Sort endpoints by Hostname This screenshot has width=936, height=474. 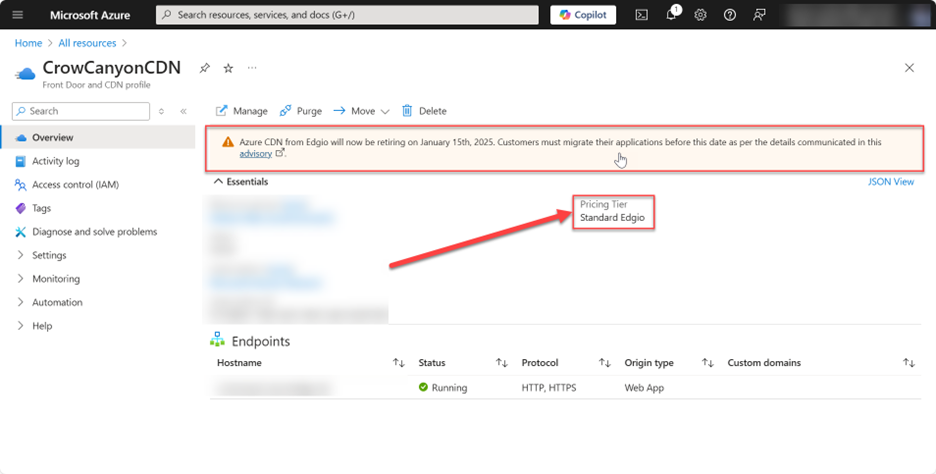(x=398, y=363)
